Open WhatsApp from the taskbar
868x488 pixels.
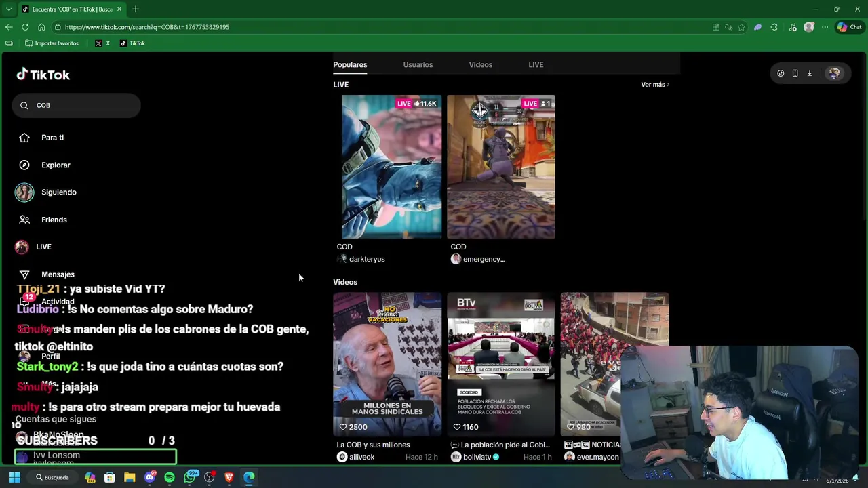tap(190, 477)
